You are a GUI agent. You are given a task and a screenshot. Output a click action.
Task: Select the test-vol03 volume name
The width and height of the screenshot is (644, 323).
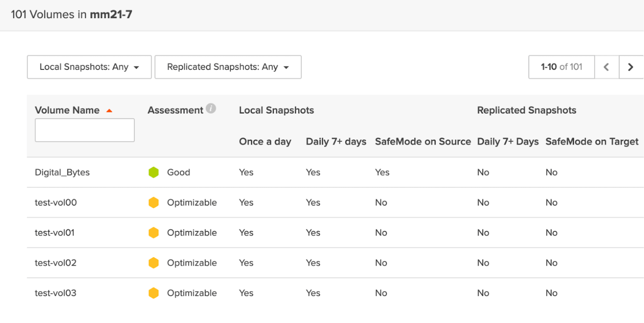[x=55, y=293]
